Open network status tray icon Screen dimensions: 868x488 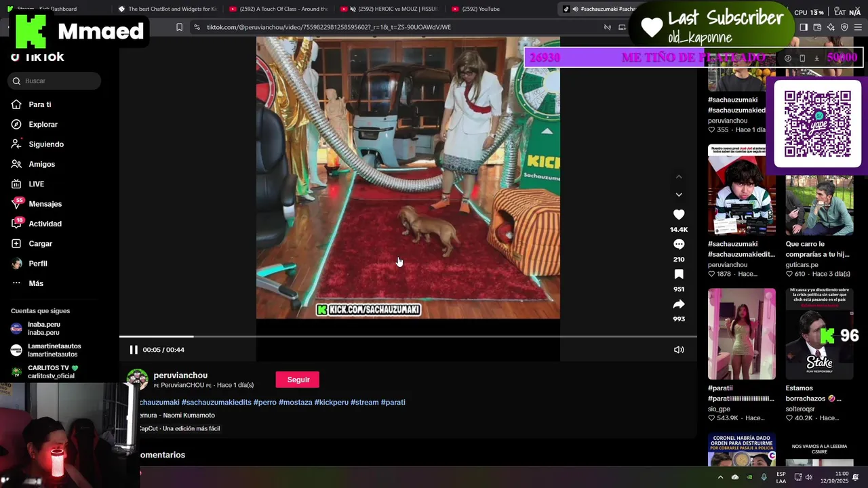(x=797, y=477)
